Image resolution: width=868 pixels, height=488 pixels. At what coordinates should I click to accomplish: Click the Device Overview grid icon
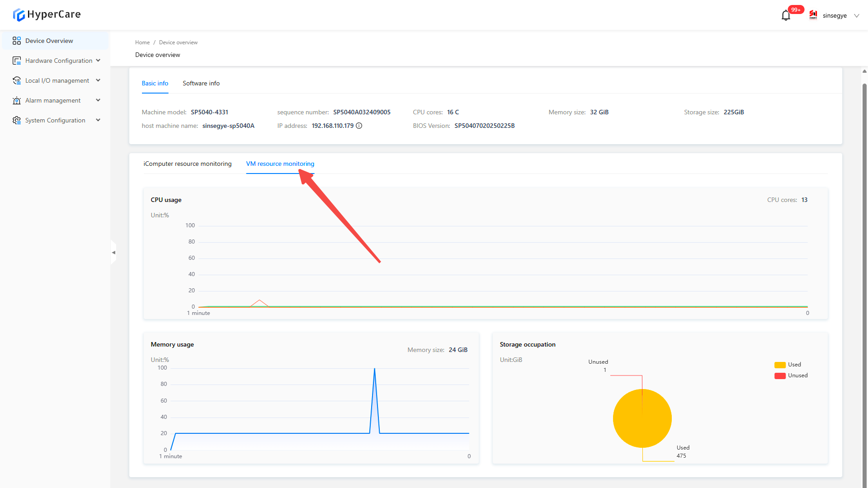click(x=17, y=41)
